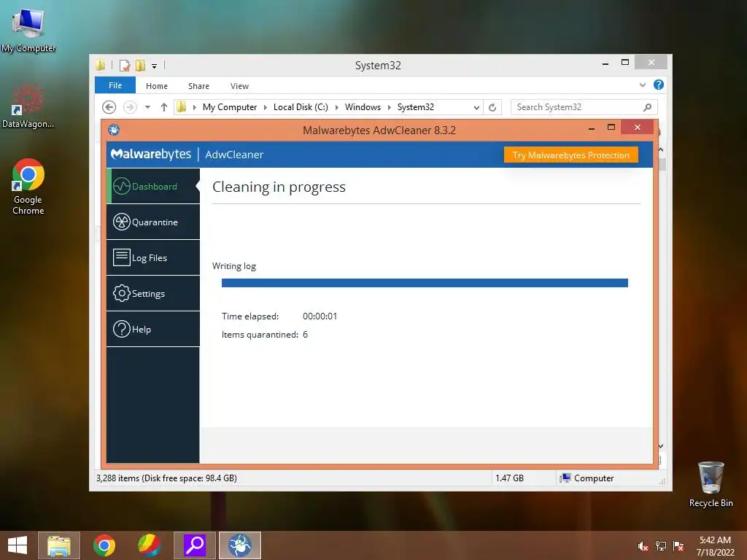
Task: Expand breadcrumb arrow after Windows
Action: pos(390,107)
